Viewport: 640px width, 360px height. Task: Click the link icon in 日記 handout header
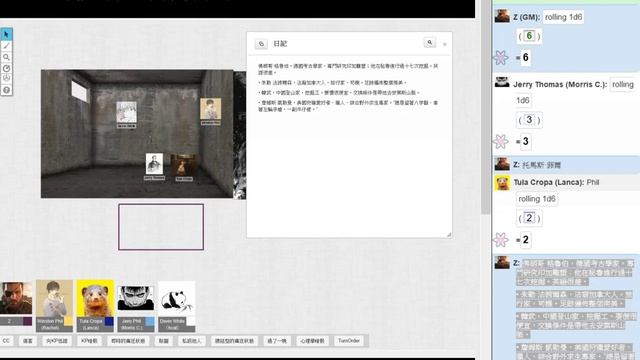(261, 44)
